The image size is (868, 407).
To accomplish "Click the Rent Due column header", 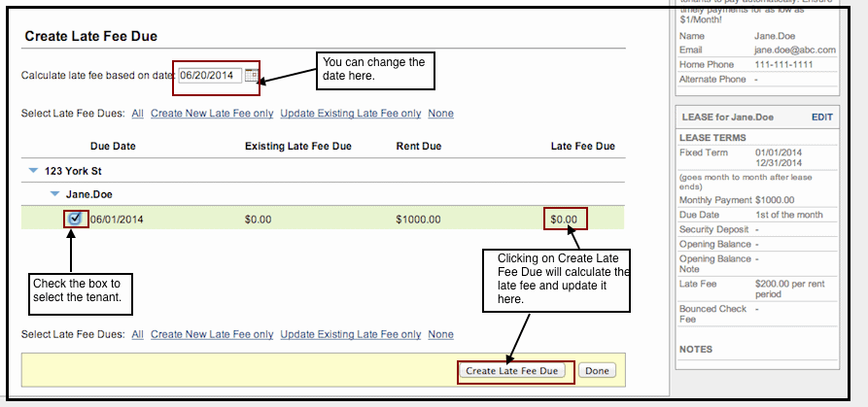I will [x=418, y=147].
